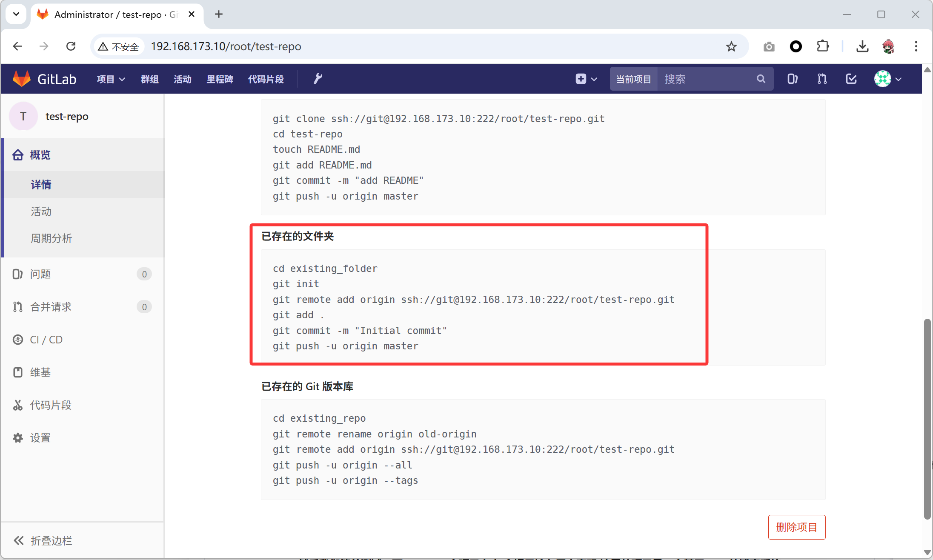Open merge requests icon in navbar

(x=822, y=79)
